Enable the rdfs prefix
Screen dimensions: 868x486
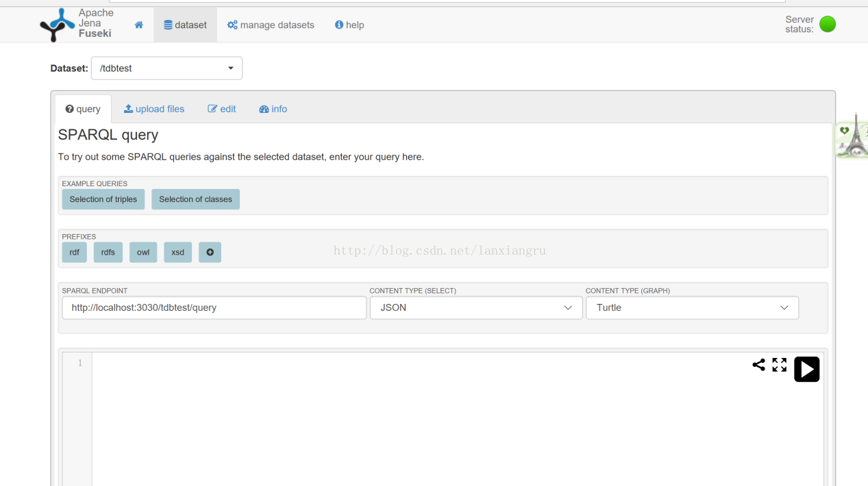108,252
